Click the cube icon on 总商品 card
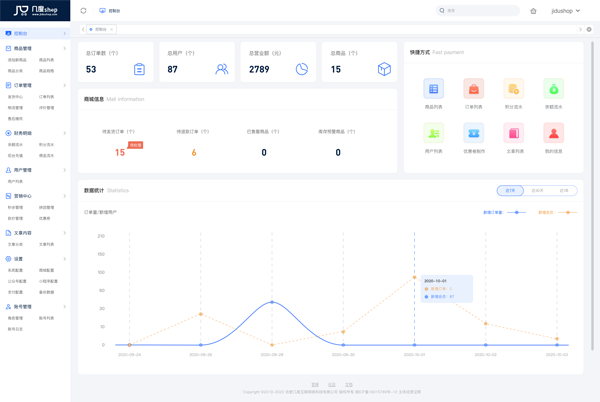Image resolution: width=600 pixels, height=402 pixels. [x=384, y=69]
